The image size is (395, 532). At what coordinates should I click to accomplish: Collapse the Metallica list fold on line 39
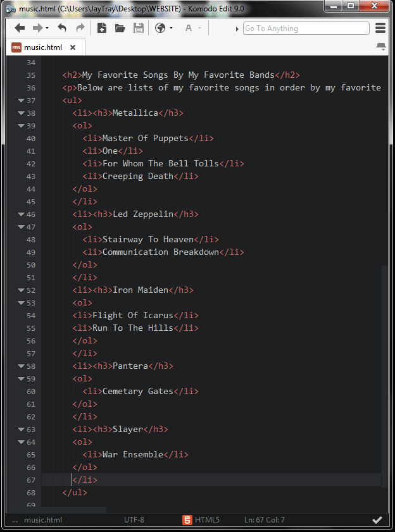[x=21, y=125]
